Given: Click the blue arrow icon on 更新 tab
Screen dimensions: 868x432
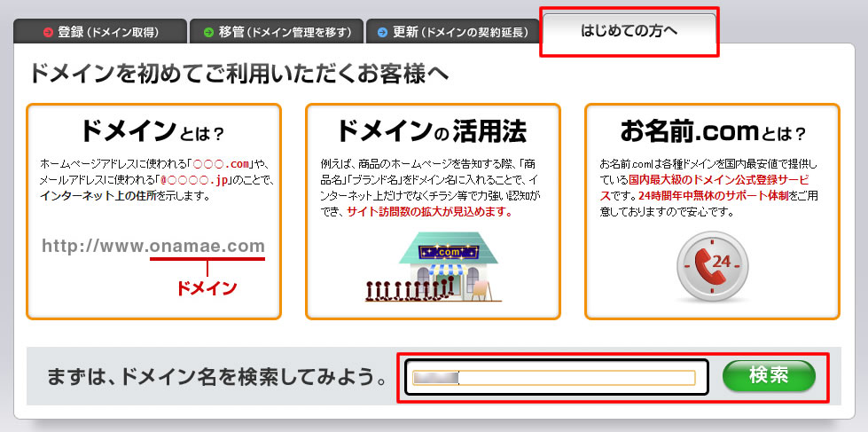Looking at the screenshot, I should pos(382,33).
